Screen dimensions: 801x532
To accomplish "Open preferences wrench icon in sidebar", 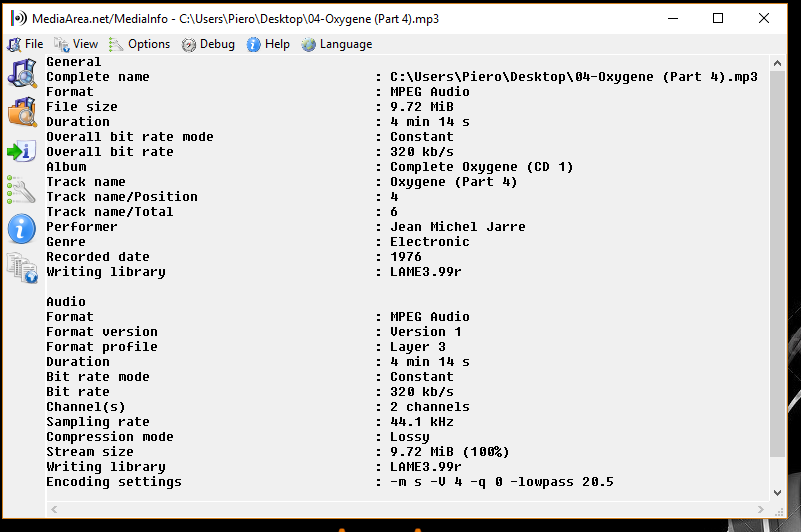I will pos(21,190).
